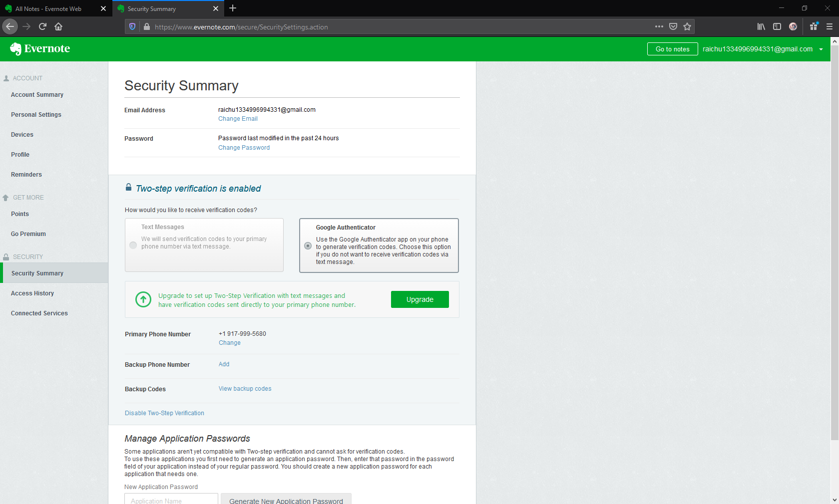Open the Library icon in toolbar
Image resolution: width=839 pixels, height=504 pixels.
pos(761,26)
